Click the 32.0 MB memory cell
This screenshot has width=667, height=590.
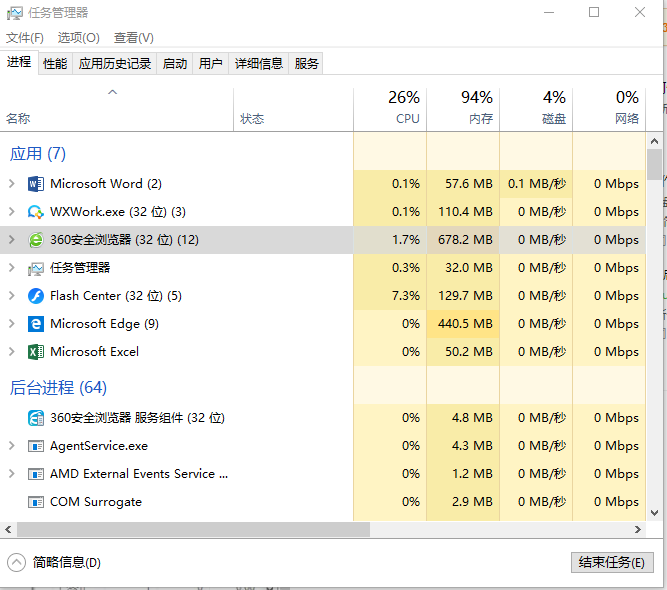pyautogui.click(x=463, y=268)
